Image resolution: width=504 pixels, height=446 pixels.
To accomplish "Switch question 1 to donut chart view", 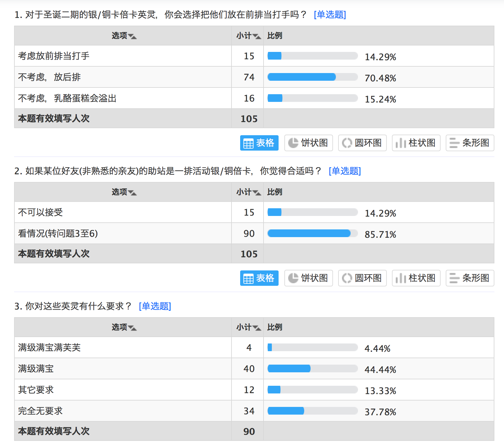I will (362, 143).
